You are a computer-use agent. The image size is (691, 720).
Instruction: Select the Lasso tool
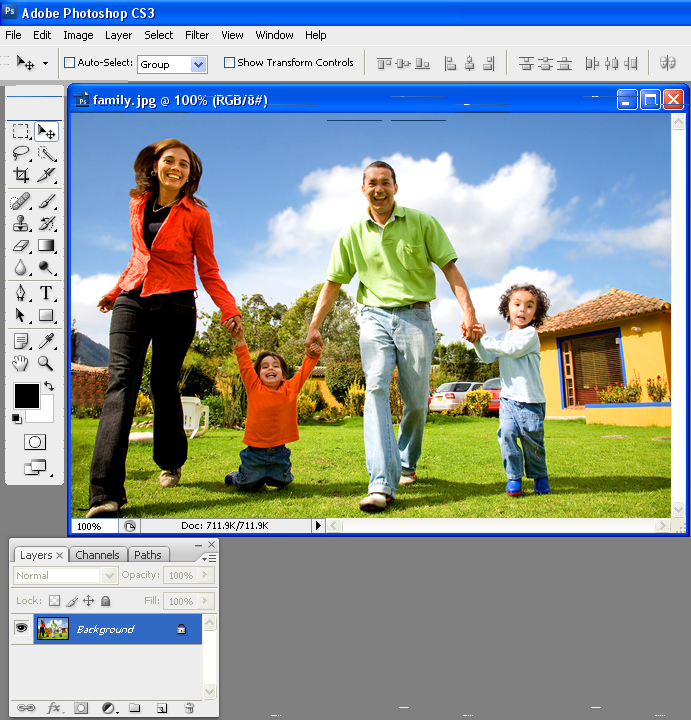(x=21, y=153)
